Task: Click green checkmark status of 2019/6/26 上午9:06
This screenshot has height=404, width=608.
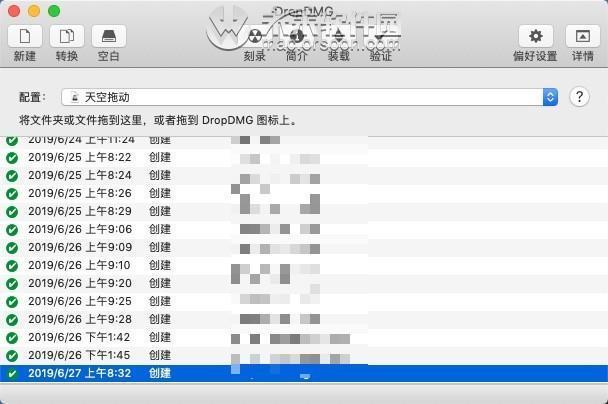Action: (x=12, y=230)
